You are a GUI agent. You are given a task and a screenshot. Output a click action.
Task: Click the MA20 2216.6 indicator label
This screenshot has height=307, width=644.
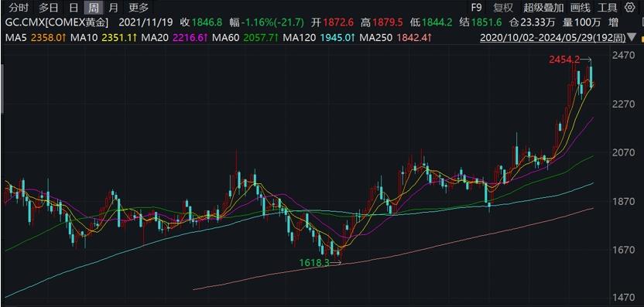click(x=175, y=38)
